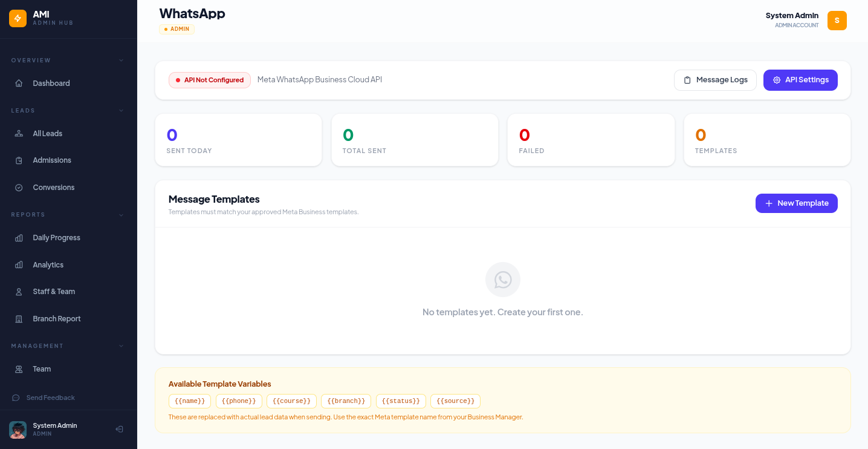Select Analytics in the sidebar
This screenshot has width=868, height=449.
pyautogui.click(x=68, y=265)
